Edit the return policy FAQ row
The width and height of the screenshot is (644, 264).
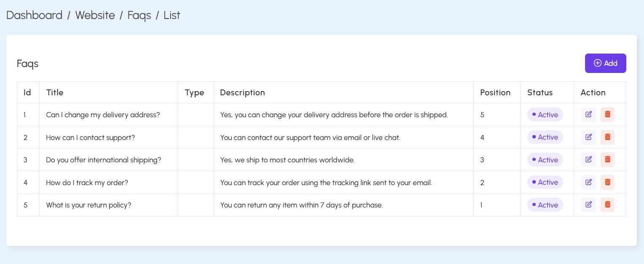(588, 205)
